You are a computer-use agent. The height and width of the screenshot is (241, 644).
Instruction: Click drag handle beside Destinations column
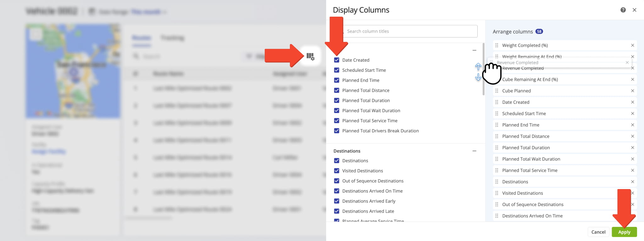pos(497,182)
